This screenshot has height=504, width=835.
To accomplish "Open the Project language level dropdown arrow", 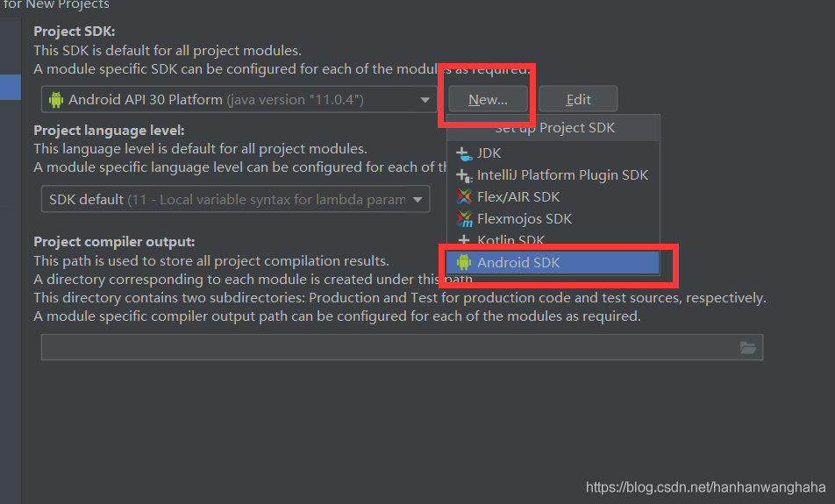I will (x=418, y=200).
